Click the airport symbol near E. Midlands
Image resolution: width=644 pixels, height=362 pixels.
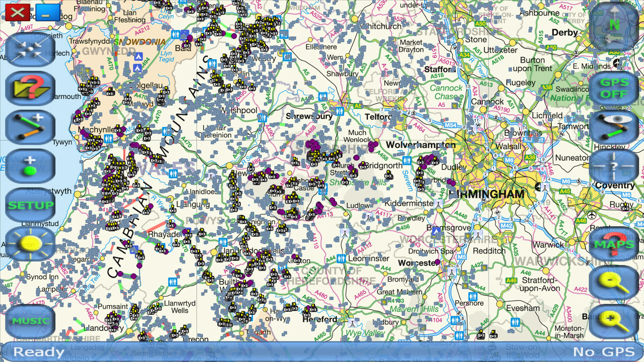(616, 62)
